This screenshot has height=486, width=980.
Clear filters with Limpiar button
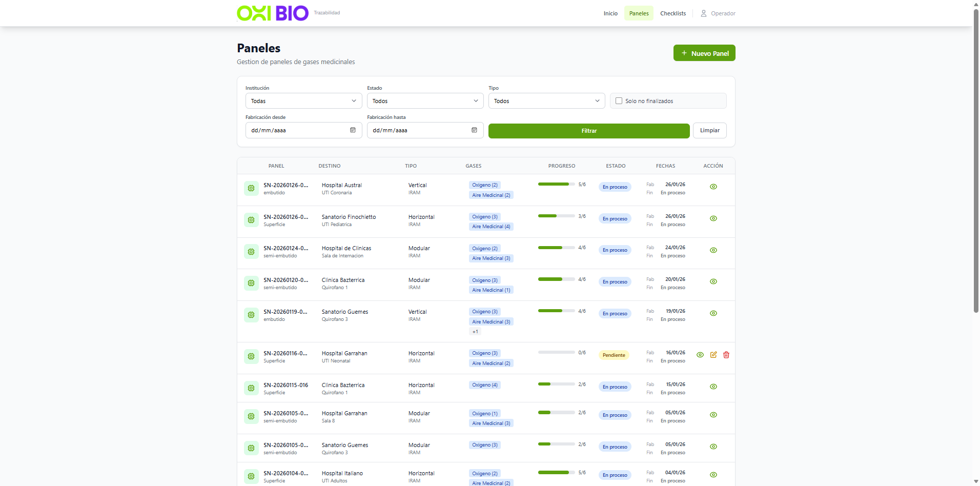pos(709,130)
